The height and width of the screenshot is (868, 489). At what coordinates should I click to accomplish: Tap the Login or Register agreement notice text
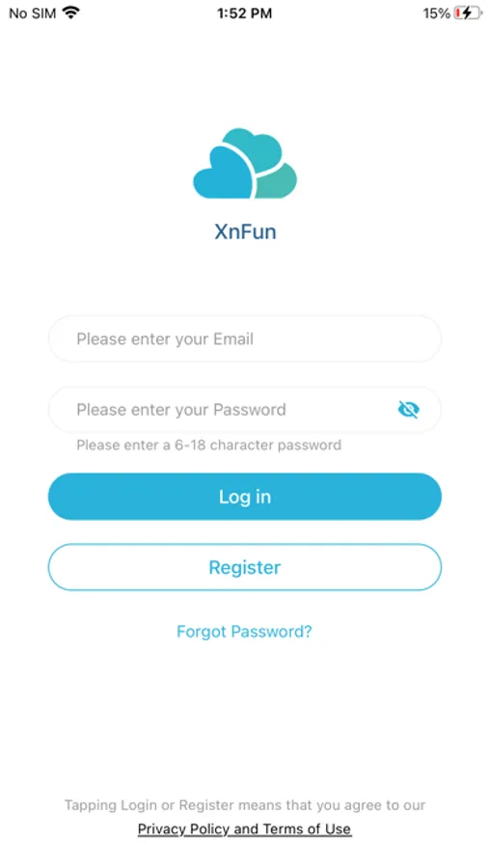point(245,804)
